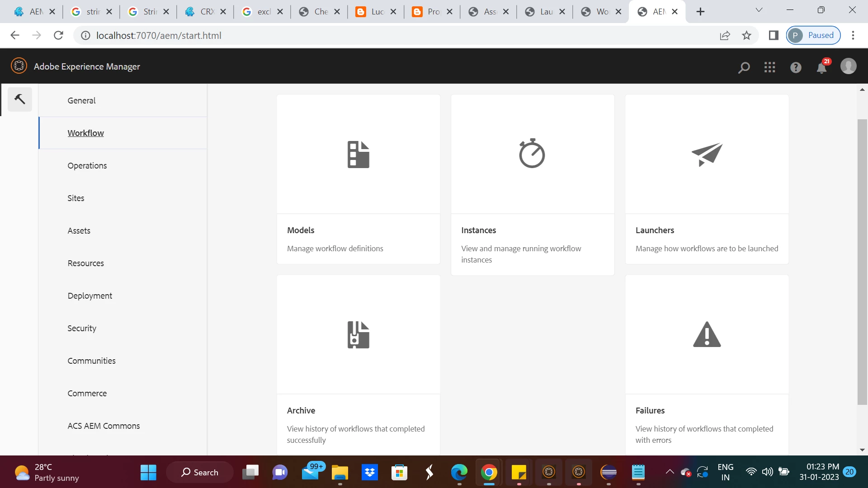
Task: Go to Security tools section
Action: point(82,328)
